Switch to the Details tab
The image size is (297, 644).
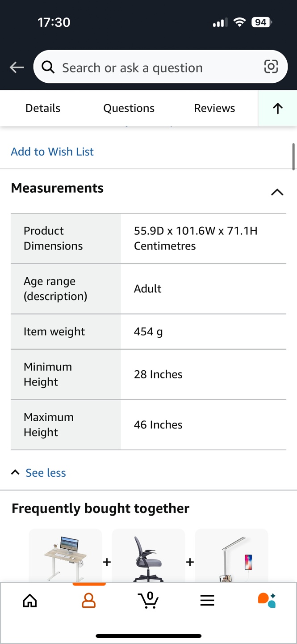pyautogui.click(x=43, y=108)
